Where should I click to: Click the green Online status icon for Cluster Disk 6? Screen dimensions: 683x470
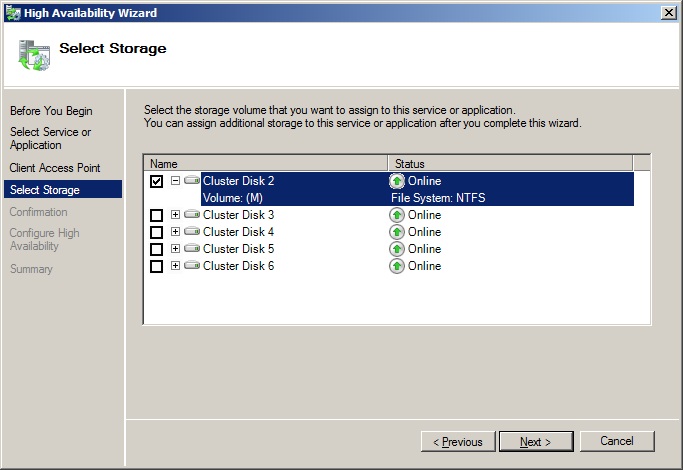tap(397, 266)
